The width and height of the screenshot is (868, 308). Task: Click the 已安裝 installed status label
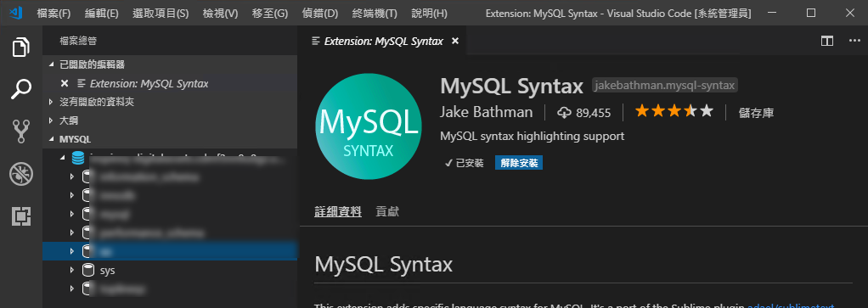[x=465, y=163]
